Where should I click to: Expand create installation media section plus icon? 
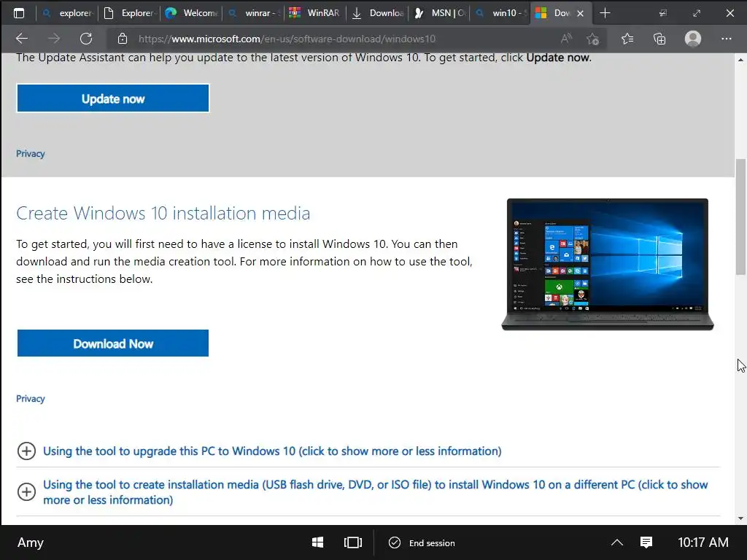(x=26, y=491)
